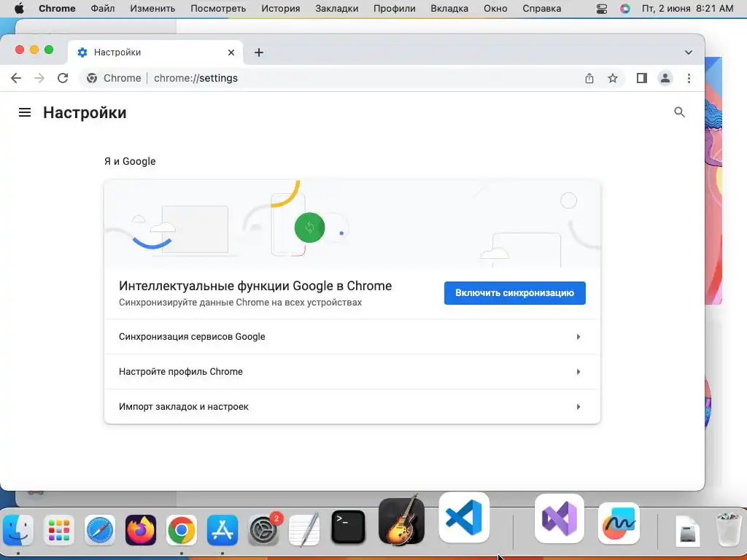Click the tab search chevron
The width and height of the screenshot is (747, 560).
689,52
